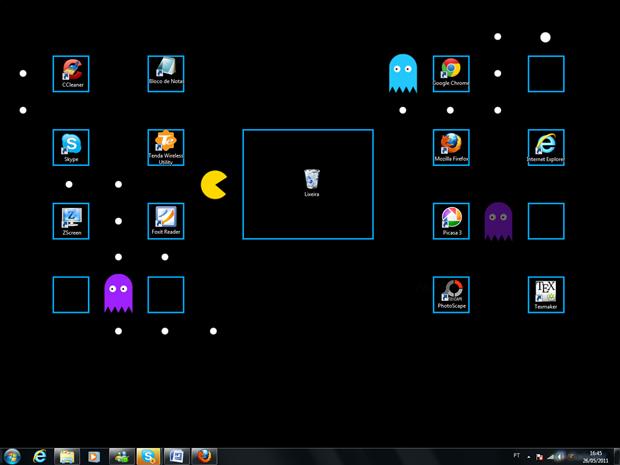This screenshot has height=465, width=620.
Task: Select the Internet Explorer desktop shortcut
Action: tap(546, 147)
